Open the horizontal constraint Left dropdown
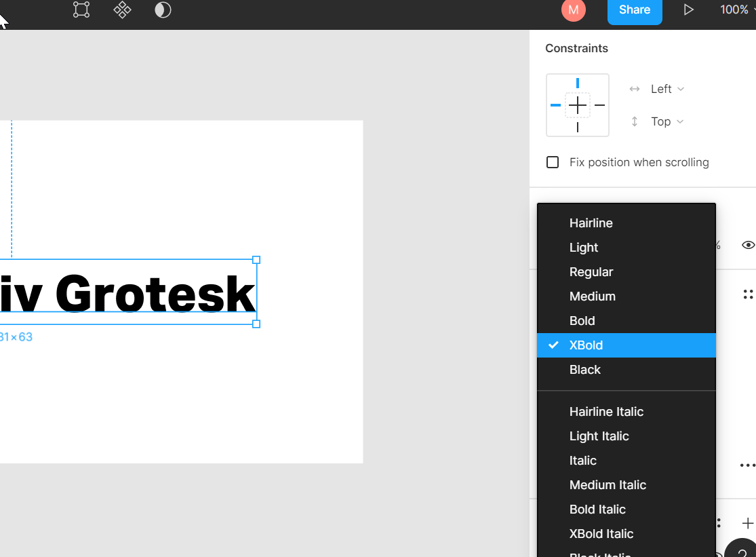The height and width of the screenshot is (557, 756). (665, 88)
